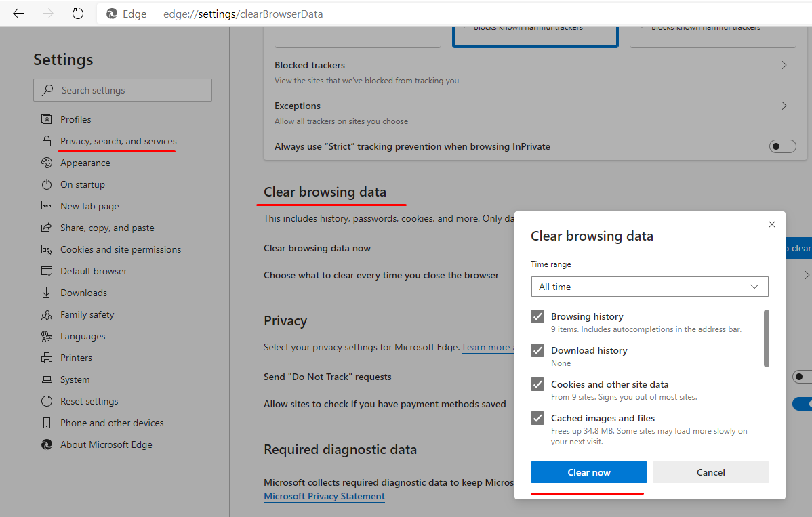Uncheck Cached images and files checkbox
Image resolution: width=812 pixels, height=517 pixels.
point(537,418)
